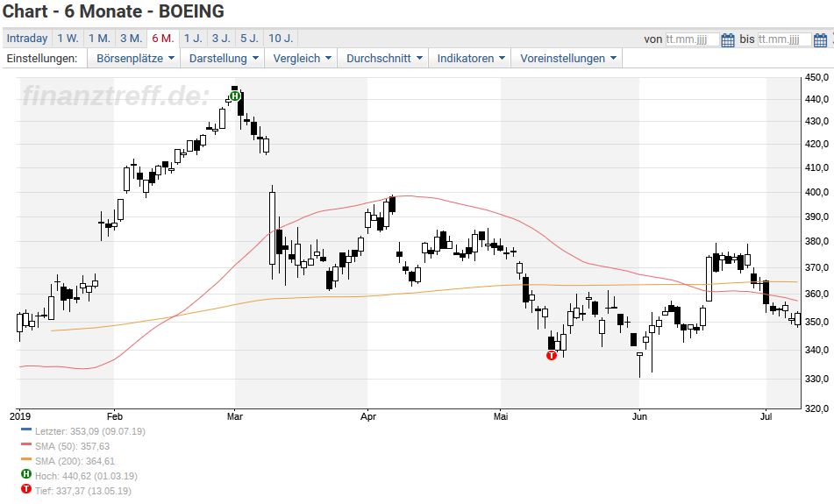Click the '2019' x-axis label
Screen dimensions: 834x504
(x=20, y=416)
